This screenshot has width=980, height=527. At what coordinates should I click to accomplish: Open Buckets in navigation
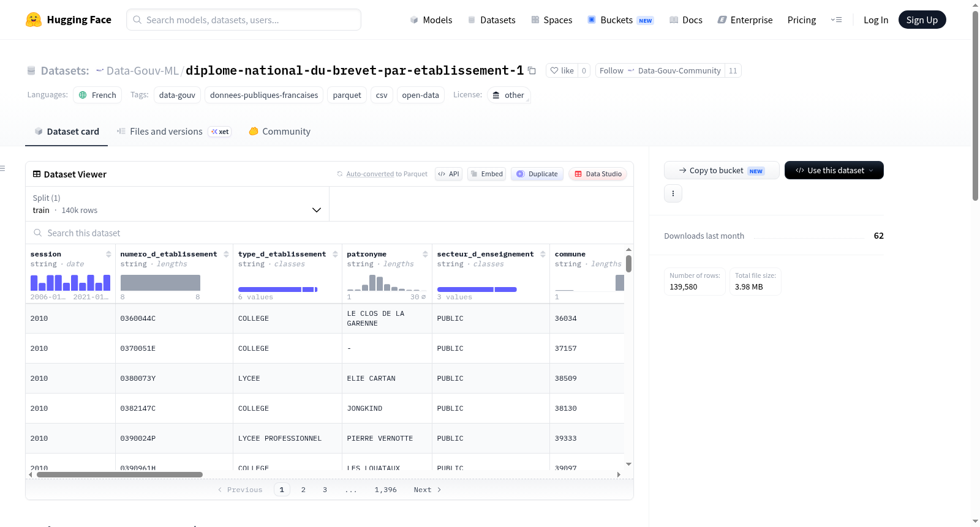[620, 20]
